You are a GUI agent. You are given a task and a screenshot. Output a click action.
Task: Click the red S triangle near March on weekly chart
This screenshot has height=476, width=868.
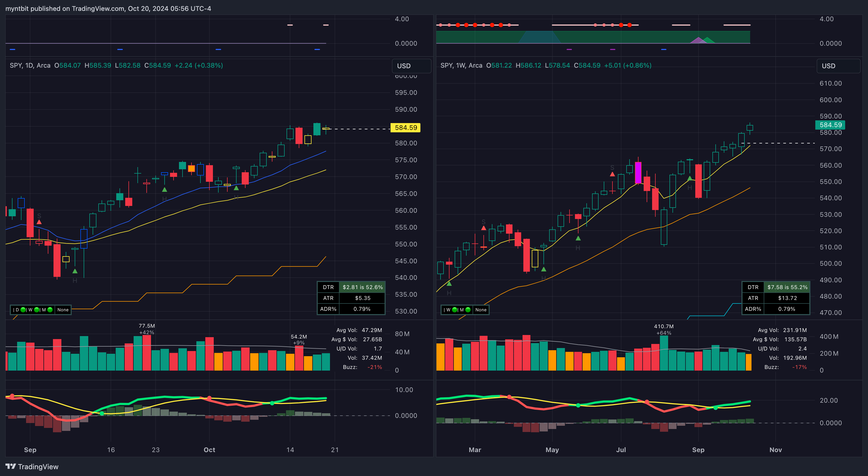[x=483, y=228]
